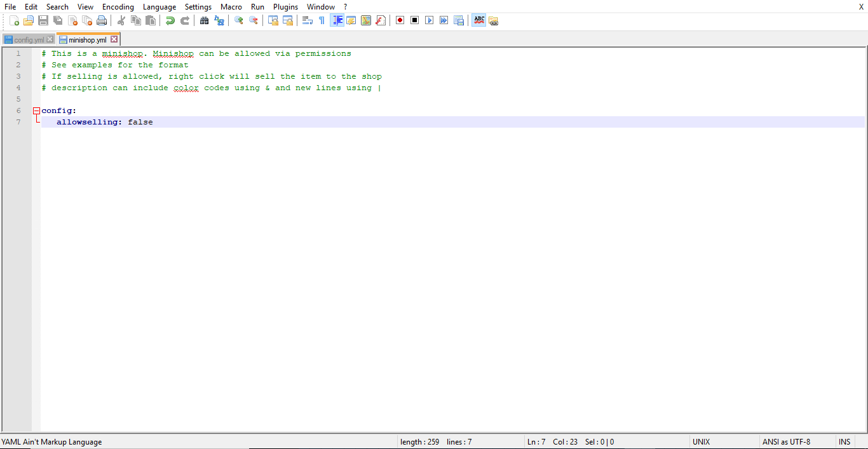Toggle the spell check ABC icon
Viewport: 868px width, 449px height.
coord(478,20)
